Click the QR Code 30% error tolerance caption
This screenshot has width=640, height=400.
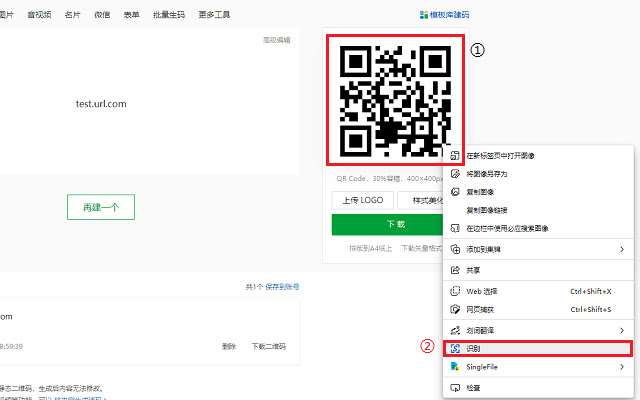coord(389,178)
